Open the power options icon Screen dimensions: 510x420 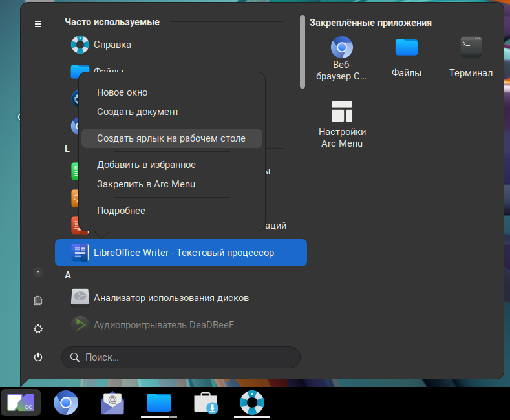click(38, 357)
